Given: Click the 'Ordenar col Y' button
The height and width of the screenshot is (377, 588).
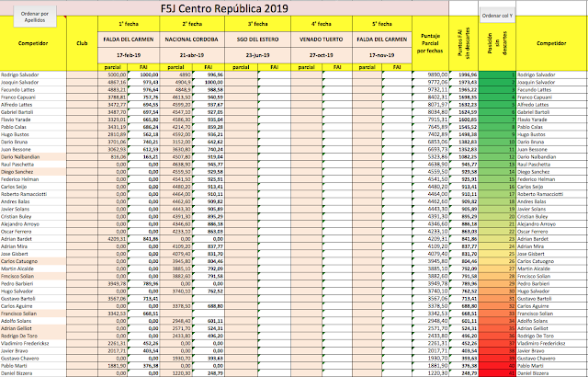Looking at the screenshot, I should (x=497, y=16).
